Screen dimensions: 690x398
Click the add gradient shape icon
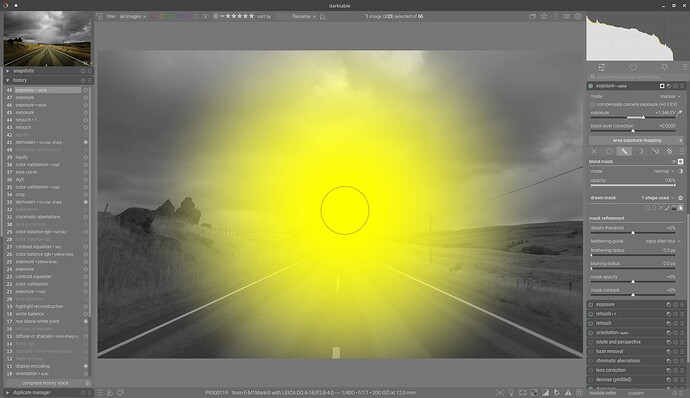click(674, 208)
